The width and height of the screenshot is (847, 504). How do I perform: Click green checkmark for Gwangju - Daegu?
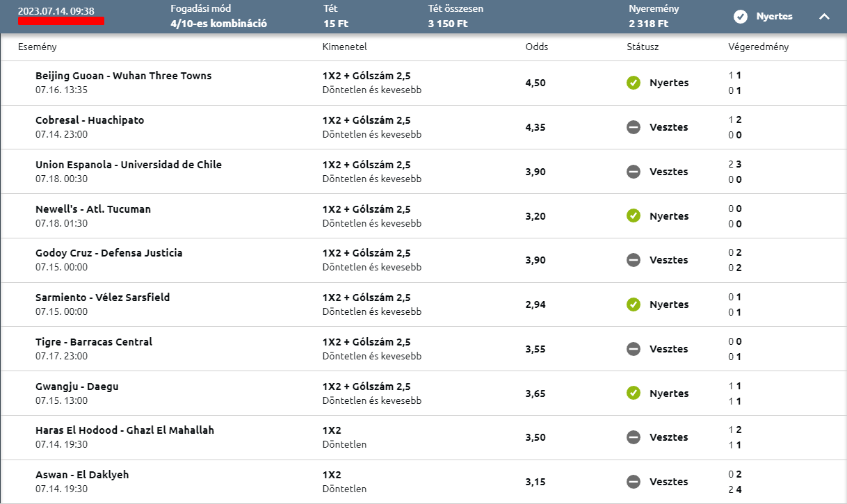tap(633, 393)
